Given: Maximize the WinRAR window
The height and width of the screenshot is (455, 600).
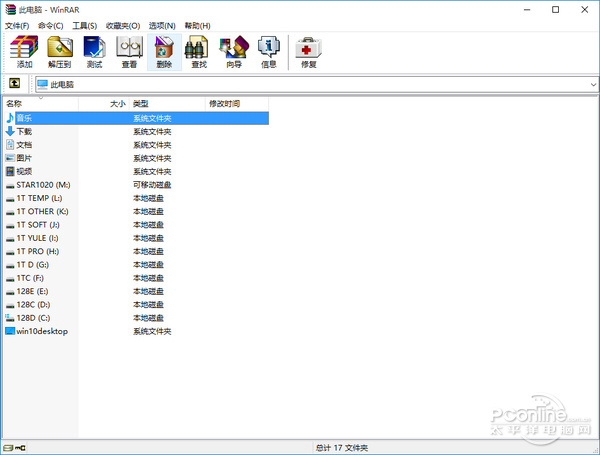Looking at the screenshot, I should click(x=555, y=10).
